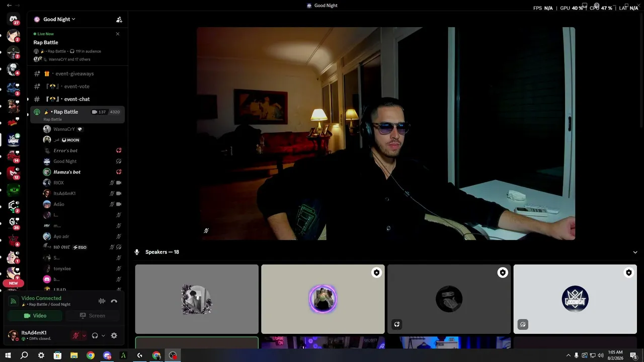Click the speaker tile with purple ring avatar

323,299
